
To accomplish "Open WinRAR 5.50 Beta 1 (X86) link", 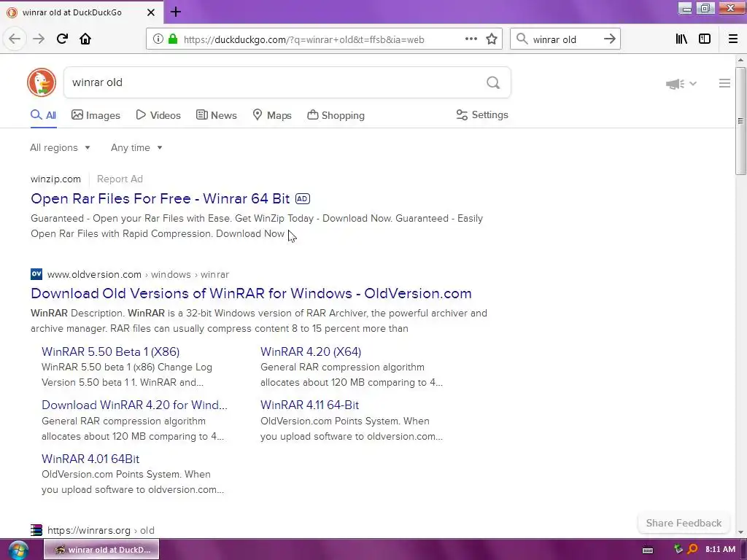I will pyautogui.click(x=111, y=351).
